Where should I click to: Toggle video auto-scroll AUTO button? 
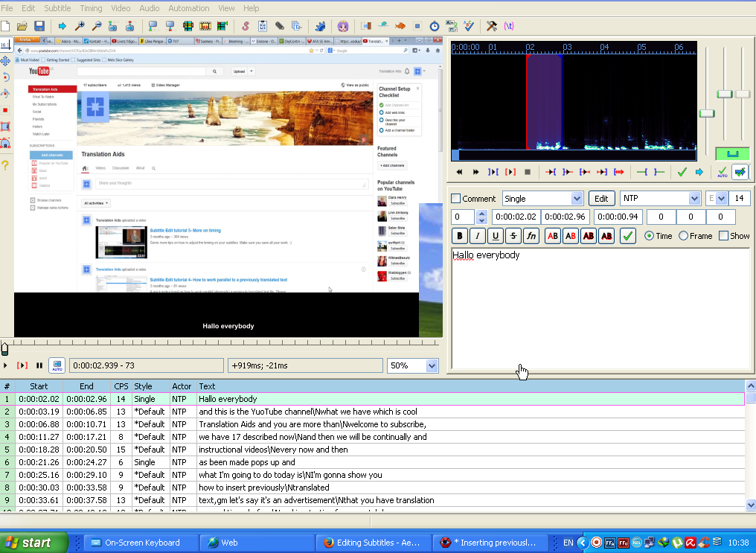pos(57,365)
